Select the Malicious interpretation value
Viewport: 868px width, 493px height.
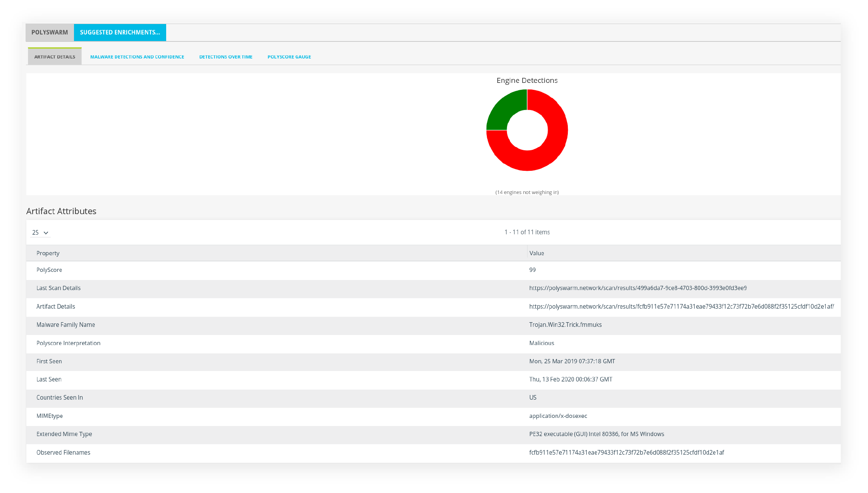pos(541,343)
